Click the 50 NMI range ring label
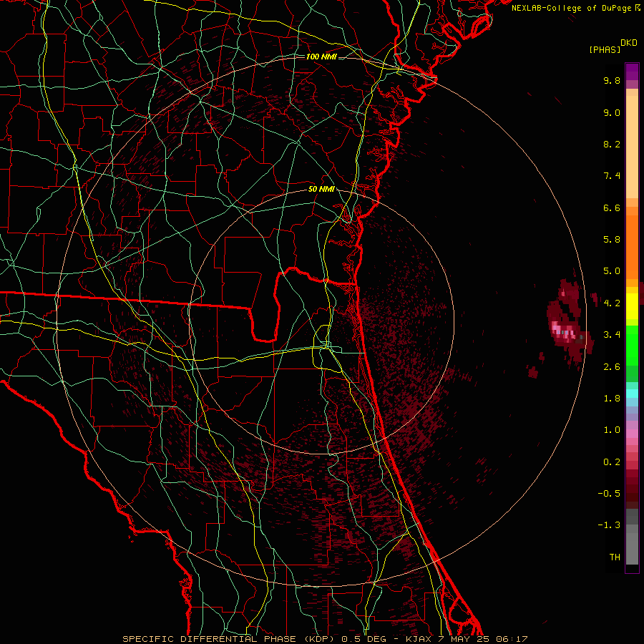 point(321,190)
